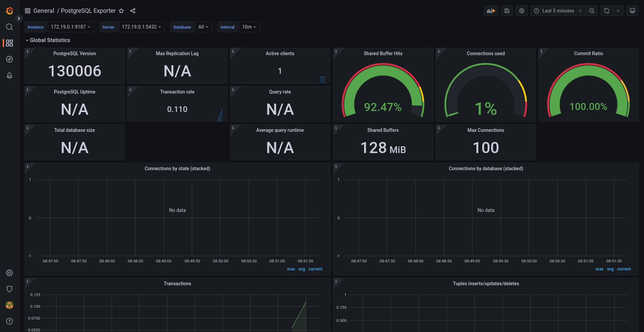Open the Last 5 minutes time picker

click(x=558, y=11)
